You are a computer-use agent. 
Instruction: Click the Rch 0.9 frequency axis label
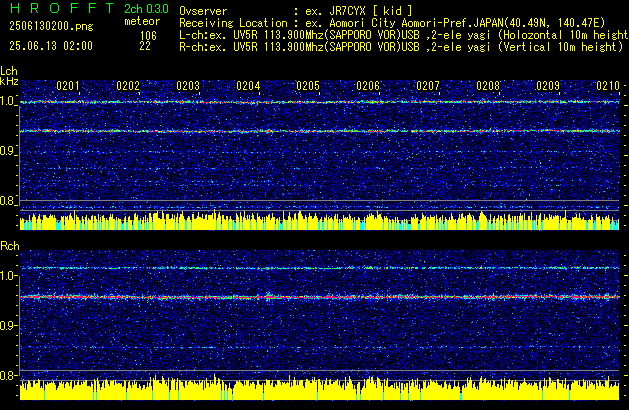[x=8, y=325]
